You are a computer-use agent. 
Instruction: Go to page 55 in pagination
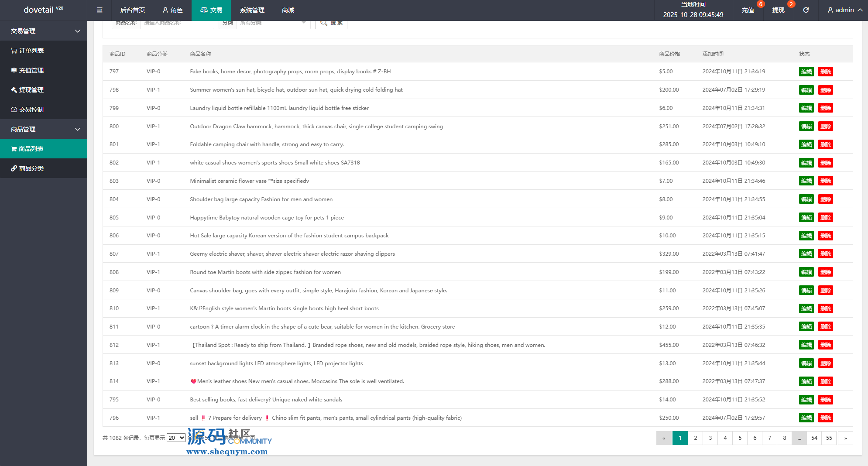point(829,438)
